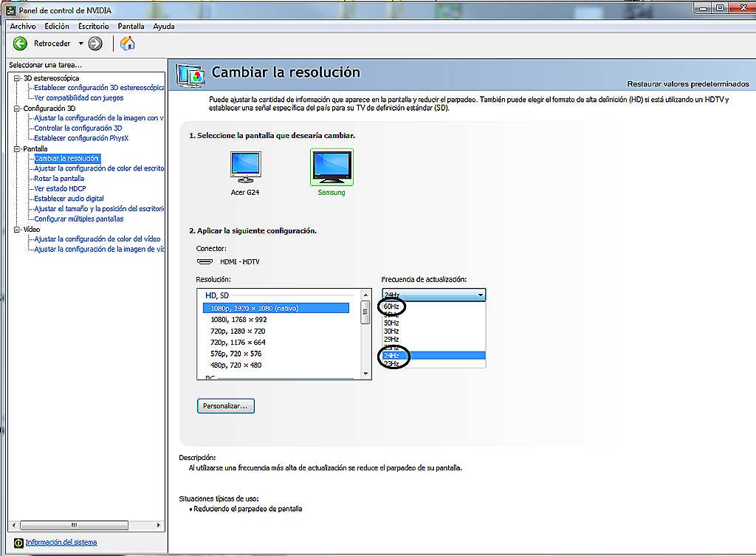Choose highlighted 24Hz option in list

(x=434, y=355)
